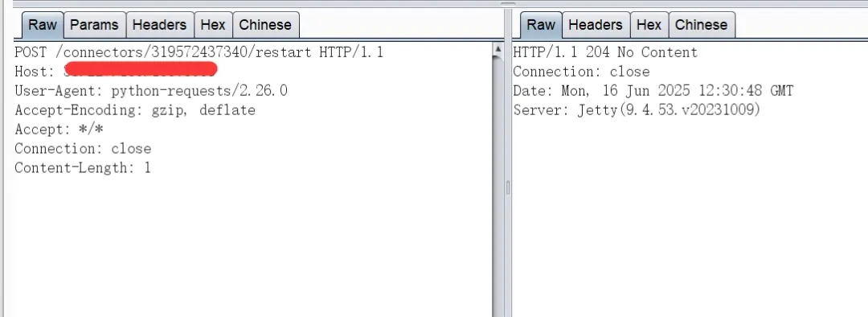The height and width of the screenshot is (317, 868).
Task: Open the response Chinese tab
Action: tap(702, 25)
